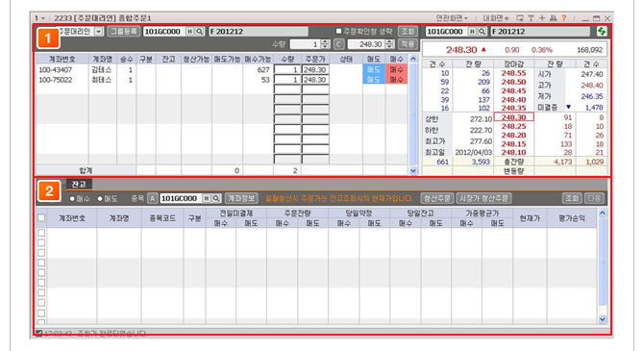
Task: Open the 연관화면 dropdown menu
Action: click(x=452, y=18)
